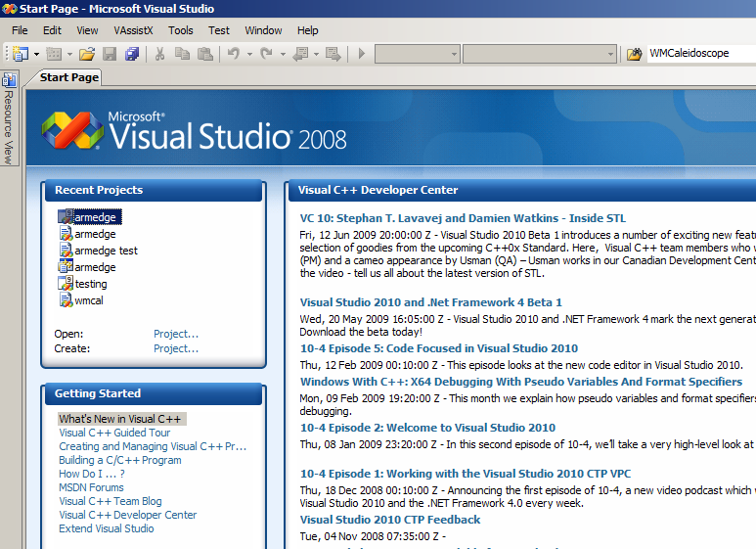Screen dimensions: 756x549
Task: Click the New Project toolbar icon
Action: click(21, 54)
